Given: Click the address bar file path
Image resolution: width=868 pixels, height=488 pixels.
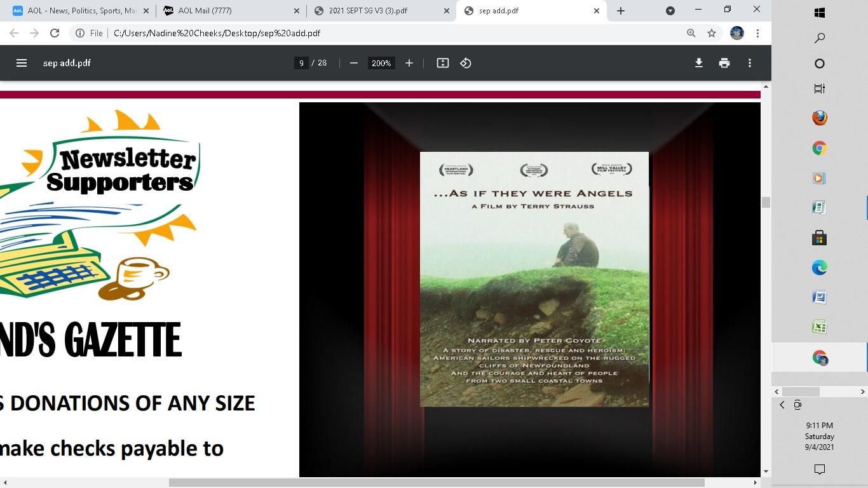Looking at the screenshot, I should (217, 33).
